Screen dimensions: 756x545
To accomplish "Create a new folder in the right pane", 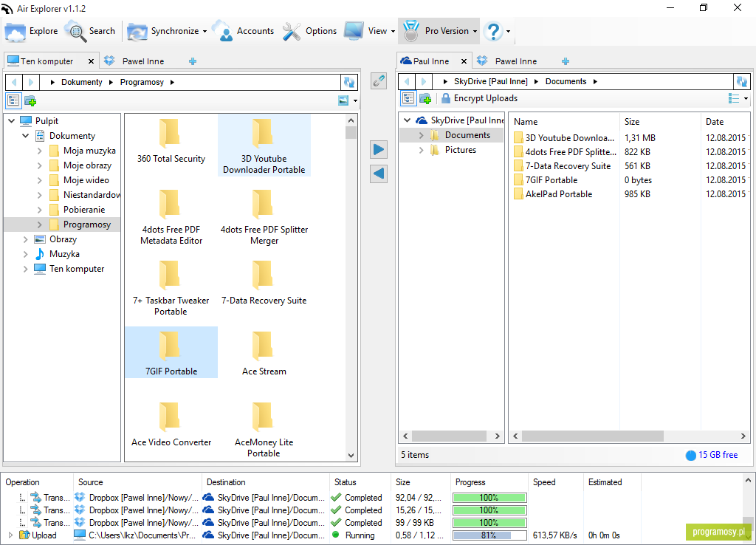I will tap(425, 98).
